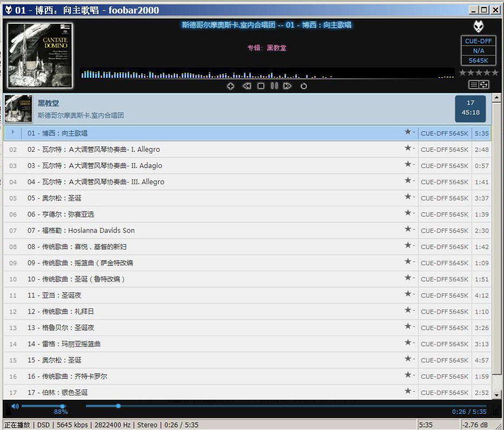Skip to the previous track

247,86
